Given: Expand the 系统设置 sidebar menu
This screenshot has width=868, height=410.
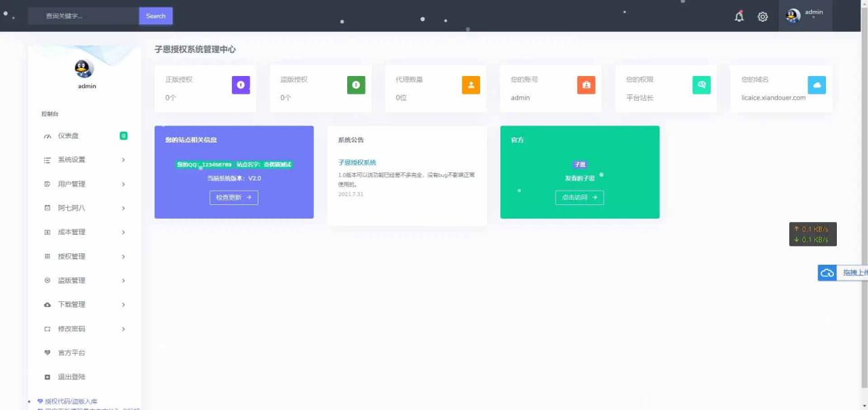Looking at the screenshot, I should tap(85, 160).
